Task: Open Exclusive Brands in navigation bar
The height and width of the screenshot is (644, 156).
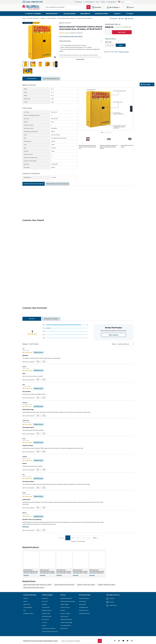Action: pos(69,13)
